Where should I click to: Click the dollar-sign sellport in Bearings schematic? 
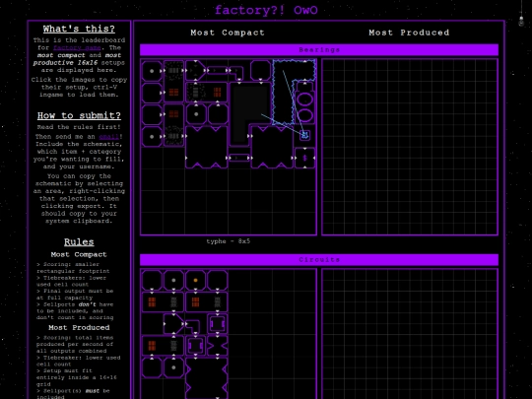304,158
